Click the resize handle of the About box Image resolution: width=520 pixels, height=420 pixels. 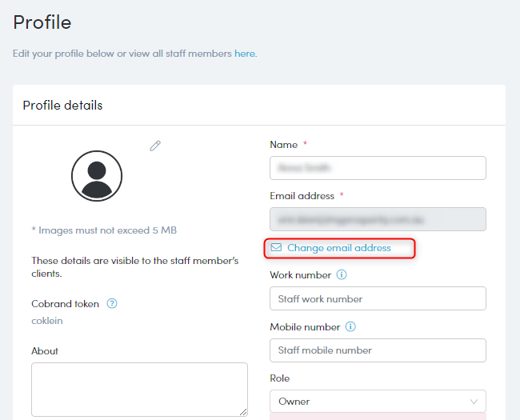pyautogui.click(x=243, y=411)
